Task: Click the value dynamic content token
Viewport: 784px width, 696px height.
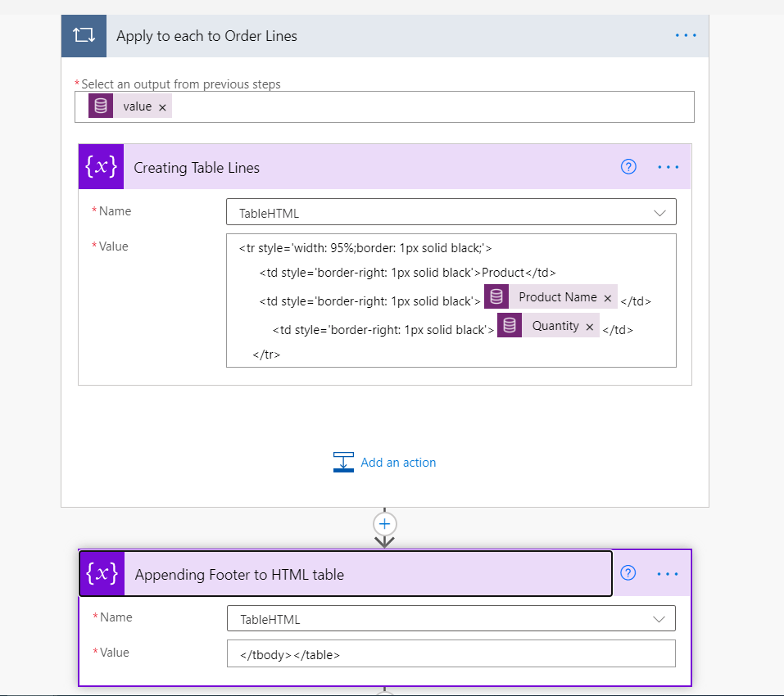Action: [x=137, y=106]
